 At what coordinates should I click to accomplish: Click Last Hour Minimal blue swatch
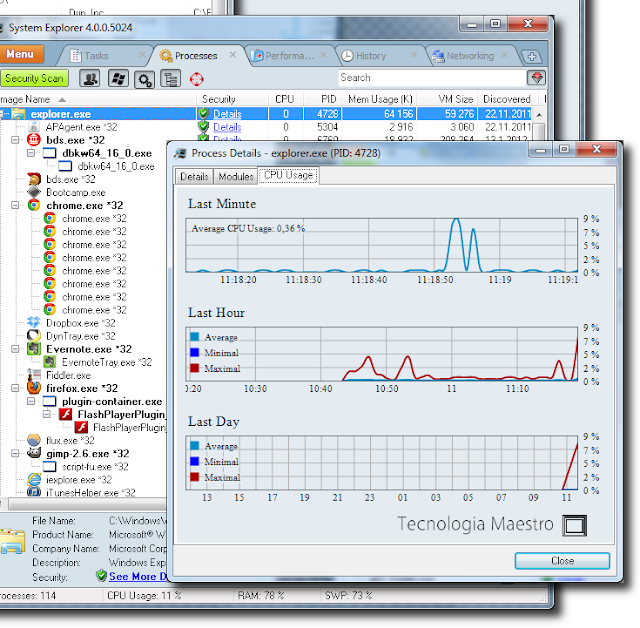(x=195, y=352)
